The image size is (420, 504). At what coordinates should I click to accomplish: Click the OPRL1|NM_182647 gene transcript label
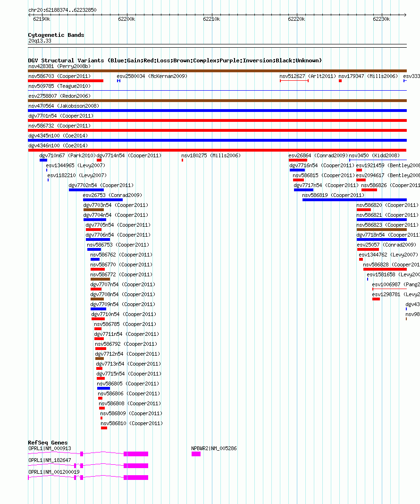tap(50, 461)
